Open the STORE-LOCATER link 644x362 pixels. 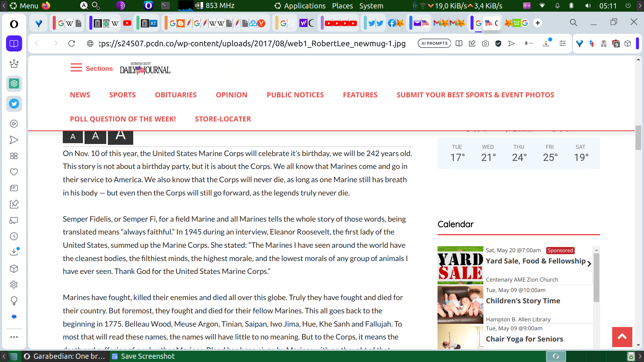[x=223, y=119]
